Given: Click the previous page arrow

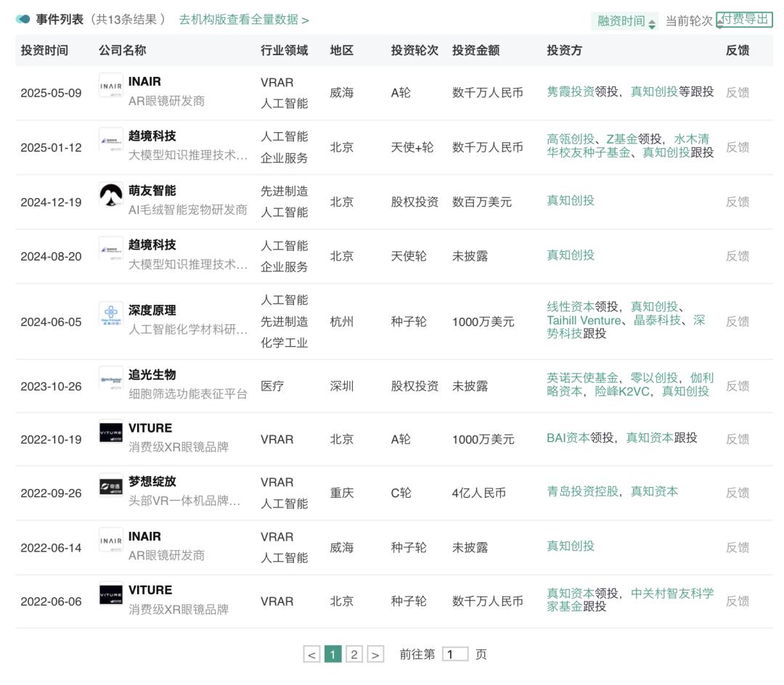Looking at the screenshot, I should 311,655.
